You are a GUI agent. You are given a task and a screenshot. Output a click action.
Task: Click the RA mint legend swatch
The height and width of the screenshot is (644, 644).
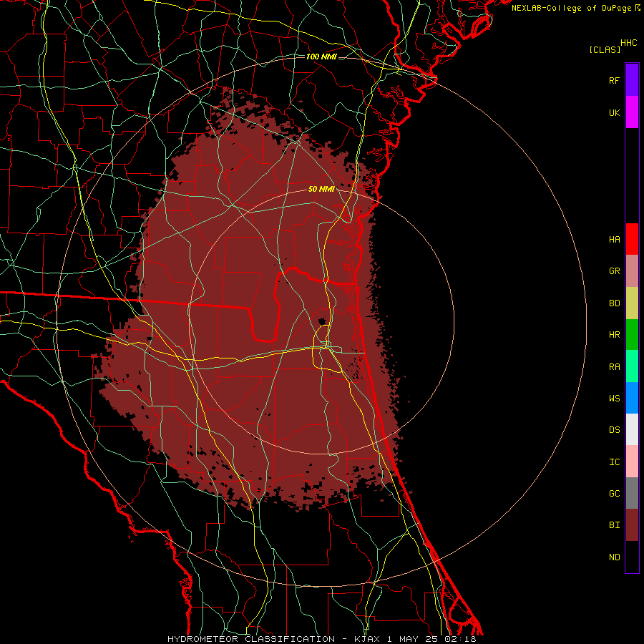tap(632, 366)
